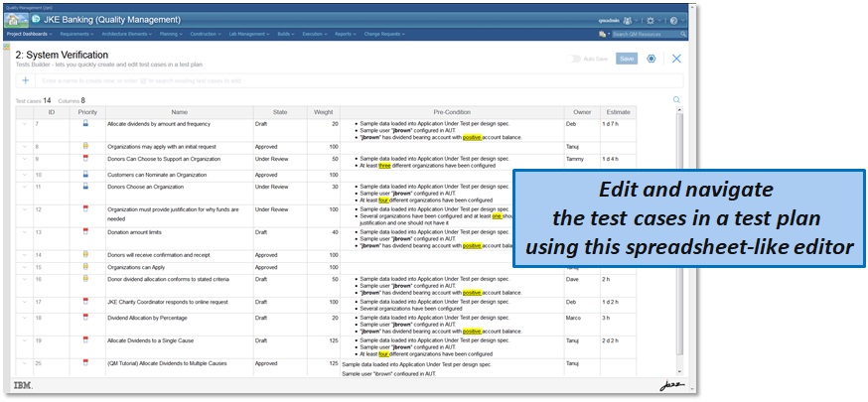Click the priority icon for test case 9

click(85, 159)
